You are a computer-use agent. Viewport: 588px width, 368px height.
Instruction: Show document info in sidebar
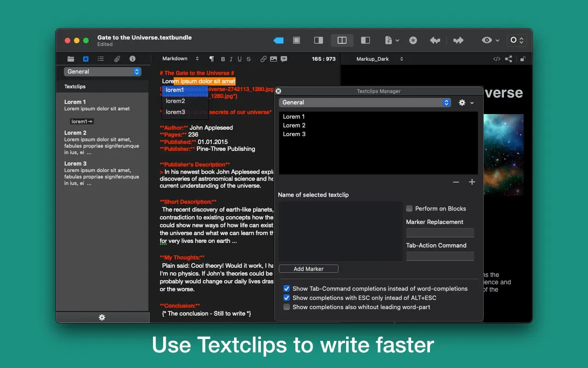pos(132,59)
